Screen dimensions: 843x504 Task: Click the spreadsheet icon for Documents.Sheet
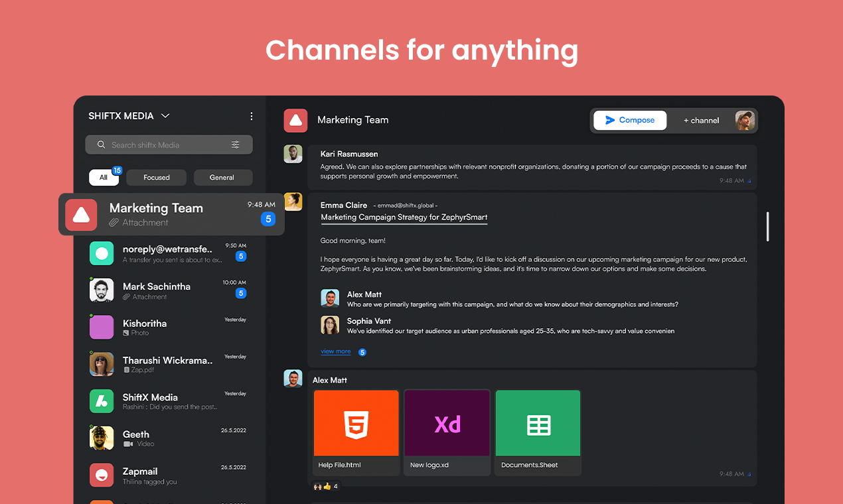coord(538,423)
